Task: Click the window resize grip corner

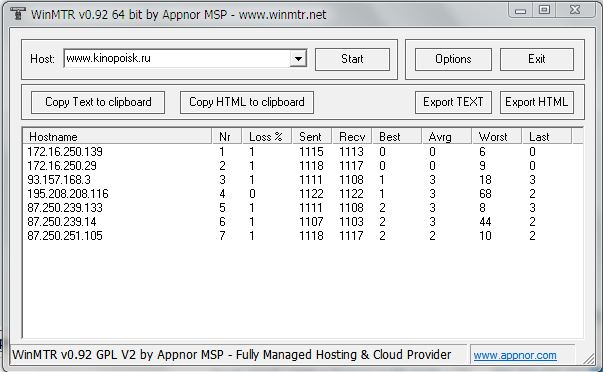Action: [x=588, y=359]
